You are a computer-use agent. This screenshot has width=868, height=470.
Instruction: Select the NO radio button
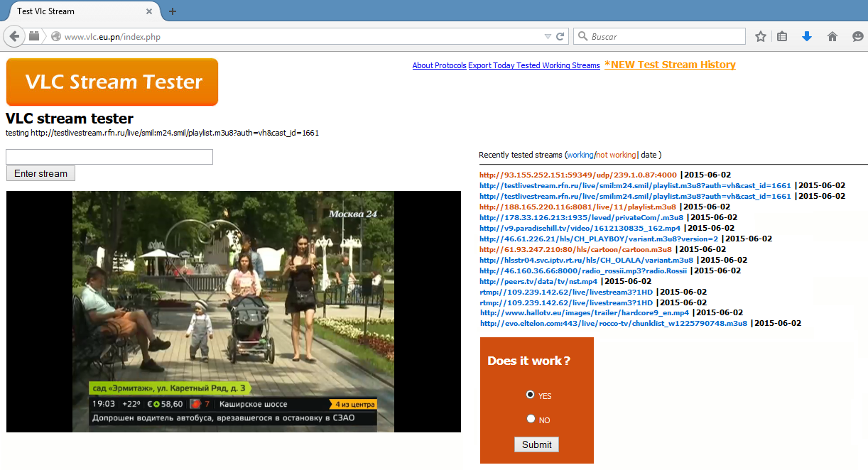click(x=530, y=419)
